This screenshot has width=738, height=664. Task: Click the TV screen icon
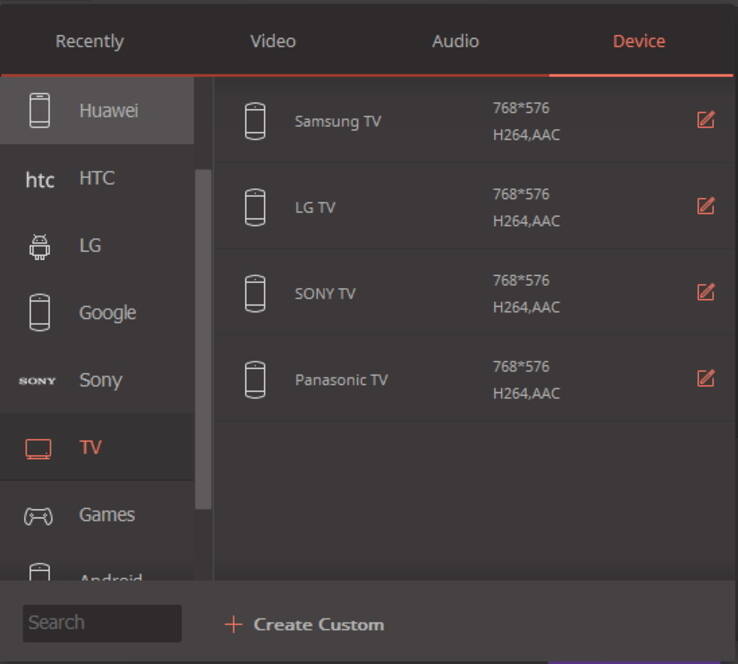38,449
